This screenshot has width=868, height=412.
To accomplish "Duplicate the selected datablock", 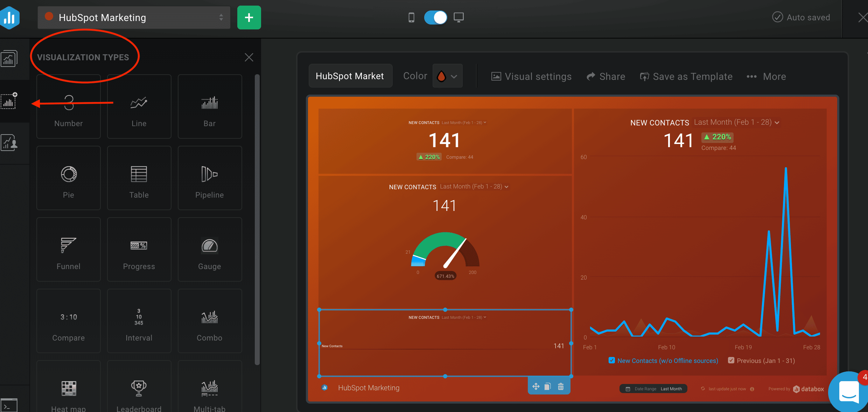I will (x=548, y=386).
